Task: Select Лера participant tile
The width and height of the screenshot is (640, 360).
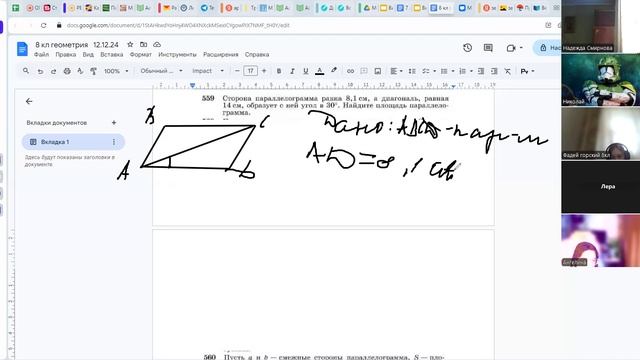Action: [x=600, y=187]
